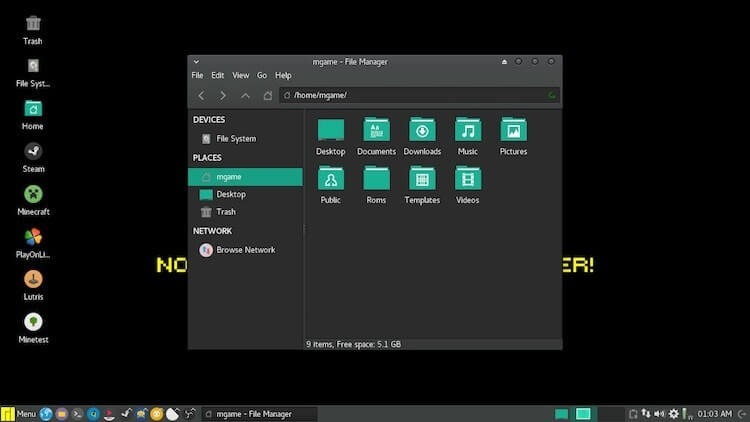Screen dimensions: 750x422
Task: Select the Public folder
Action: (x=331, y=186)
